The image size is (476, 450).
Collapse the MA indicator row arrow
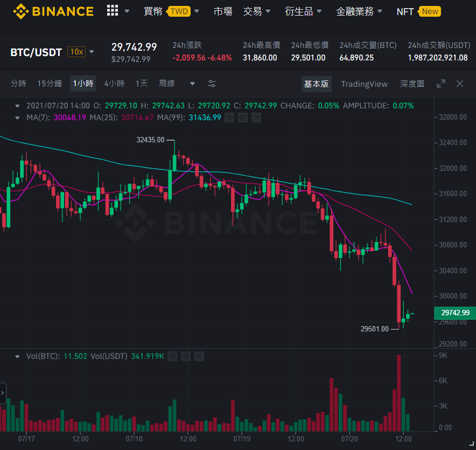pyautogui.click(x=17, y=118)
